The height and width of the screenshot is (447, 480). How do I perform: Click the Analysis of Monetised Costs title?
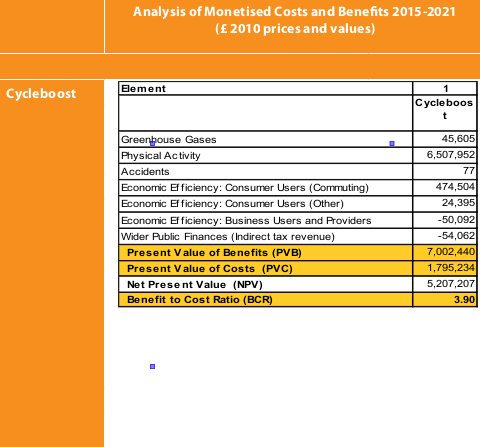click(294, 20)
